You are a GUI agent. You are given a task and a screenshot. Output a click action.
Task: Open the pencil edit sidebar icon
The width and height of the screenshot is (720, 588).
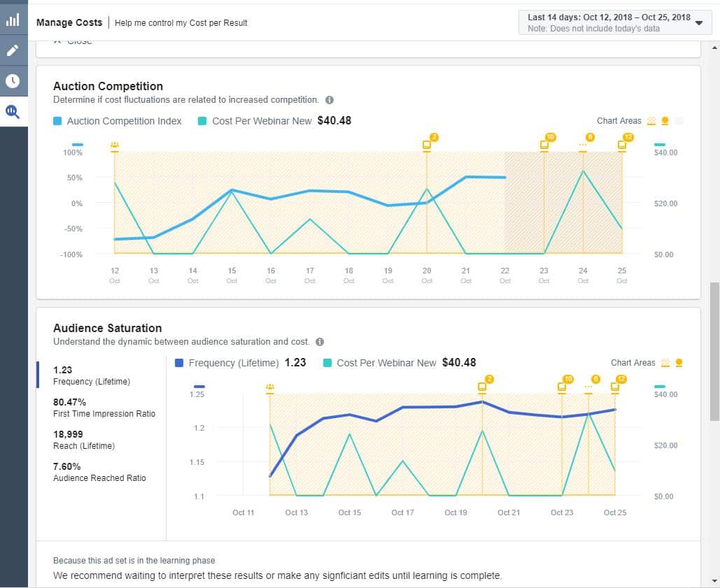[x=13, y=50]
